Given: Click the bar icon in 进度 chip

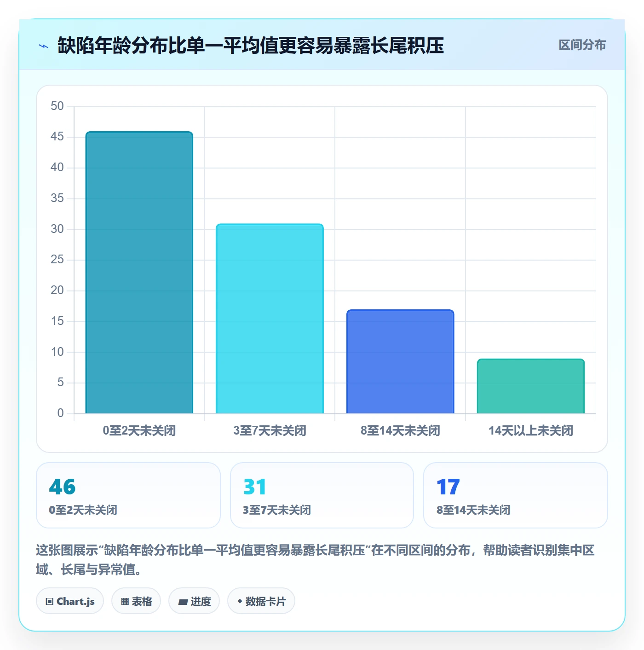Looking at the screenshot, I should point(183,602).
